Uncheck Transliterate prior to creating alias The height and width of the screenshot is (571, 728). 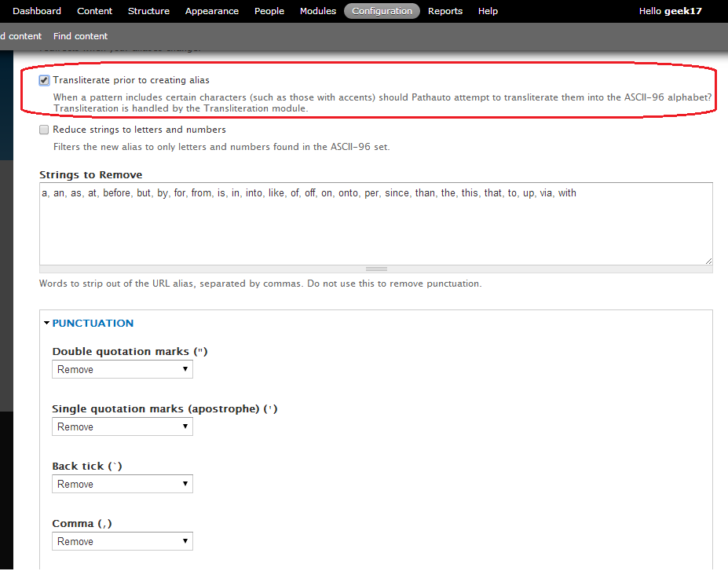(x=45, y=80)
